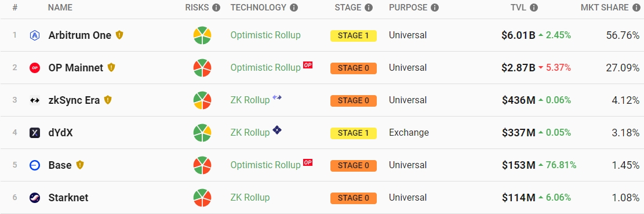Click the STAGE column info icon

tap(369, 8)
